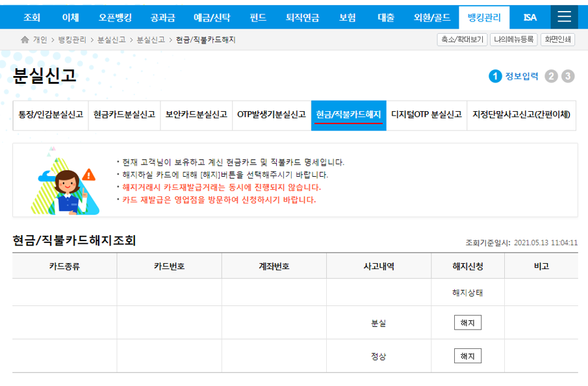The width and height of the screenshot is (588, 386).
Task: Click the step 2 circle indicator
Action: [551, 76]
